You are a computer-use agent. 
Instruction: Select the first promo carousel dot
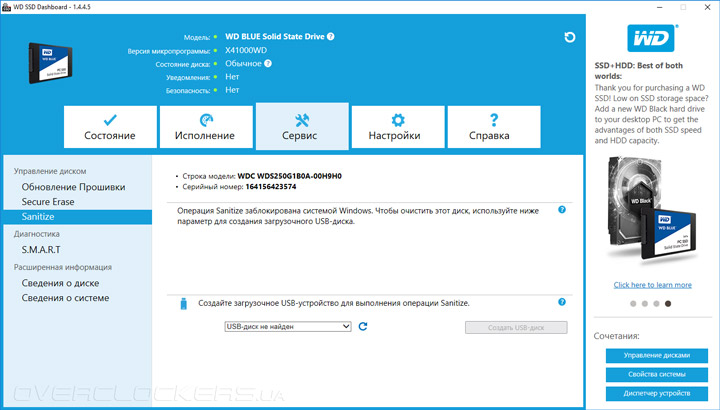pos(633,303)
